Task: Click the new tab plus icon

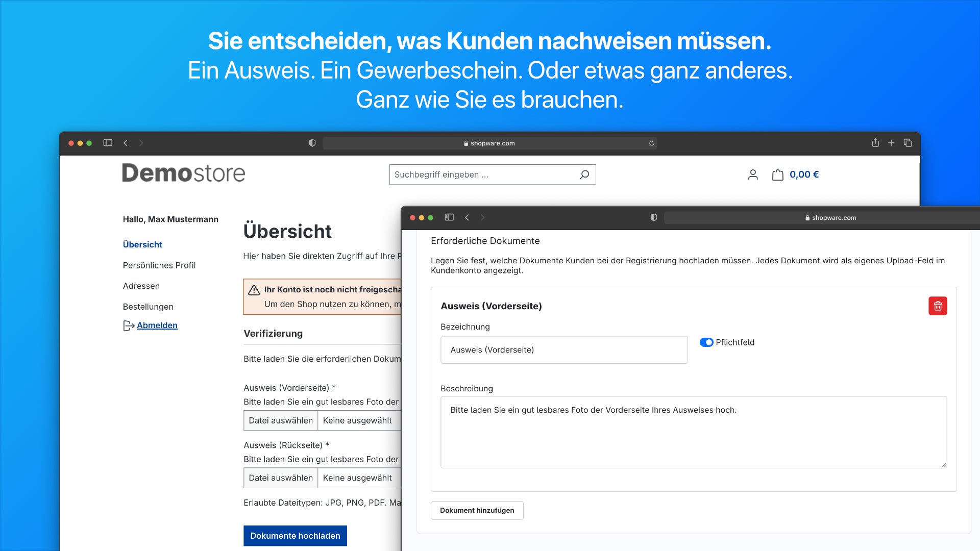Action: pos(891,143)
